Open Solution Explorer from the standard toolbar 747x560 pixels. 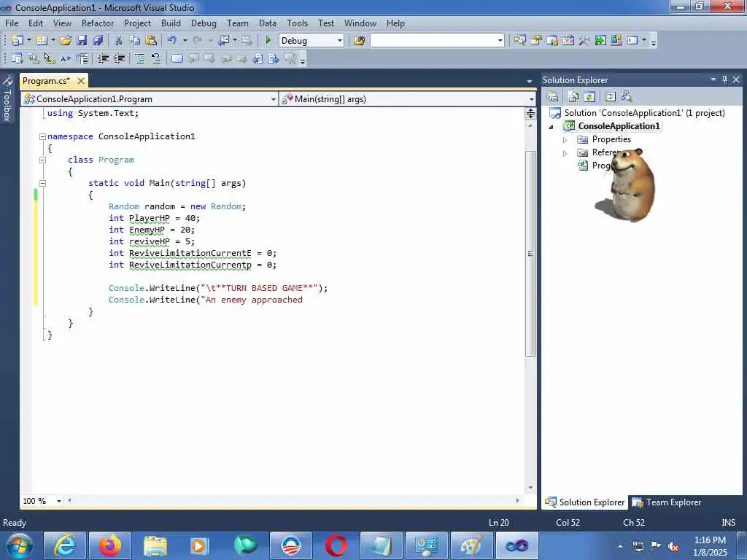point(519,41)
